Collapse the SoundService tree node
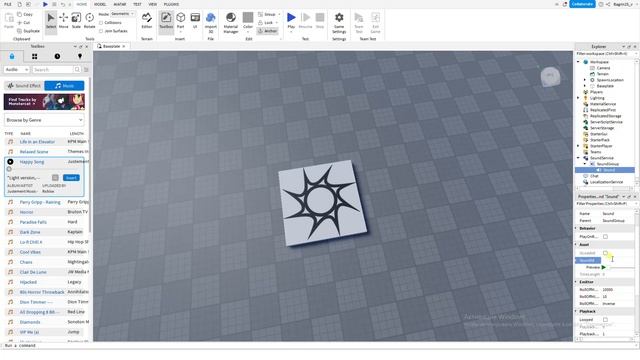Image resolution: width=640 pixels, height=360 pixels. tap(578, 158)
